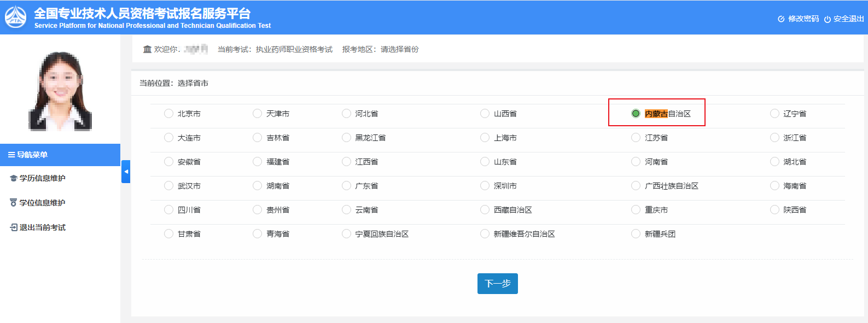The height and width of the screenshot is (323, 868).
Task: Click the 安全退出 link
Action: tap(848, 19)
